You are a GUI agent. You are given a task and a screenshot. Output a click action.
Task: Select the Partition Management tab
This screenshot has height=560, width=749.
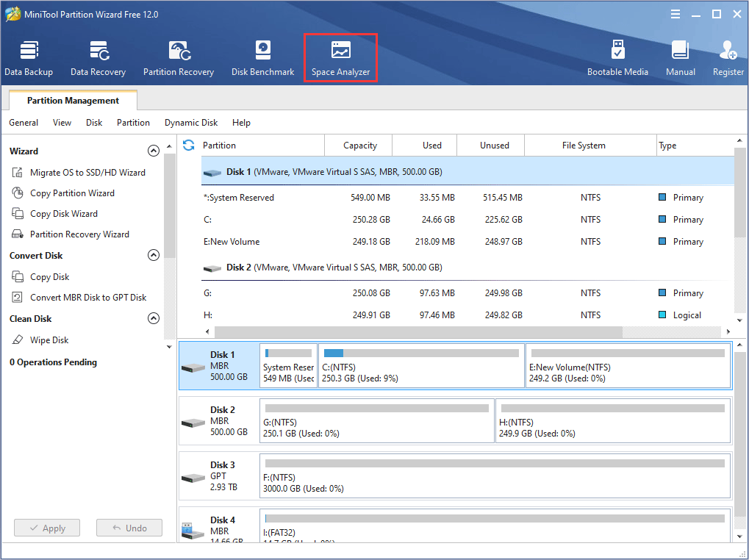73,100
